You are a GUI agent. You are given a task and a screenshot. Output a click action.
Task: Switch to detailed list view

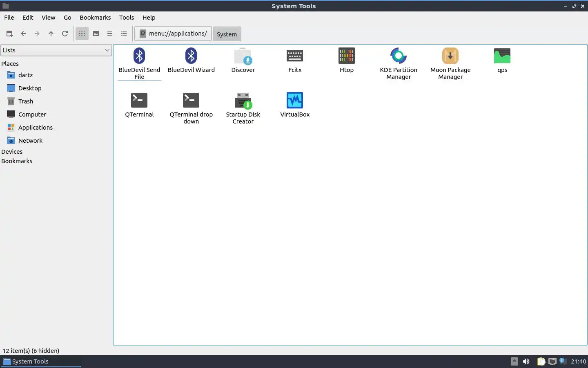click(124, 34)
